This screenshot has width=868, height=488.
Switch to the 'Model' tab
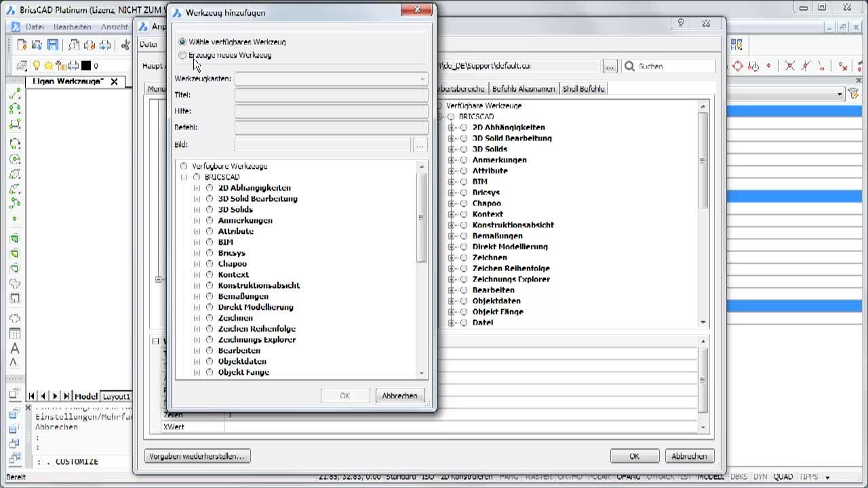click(x=86, y=396)
